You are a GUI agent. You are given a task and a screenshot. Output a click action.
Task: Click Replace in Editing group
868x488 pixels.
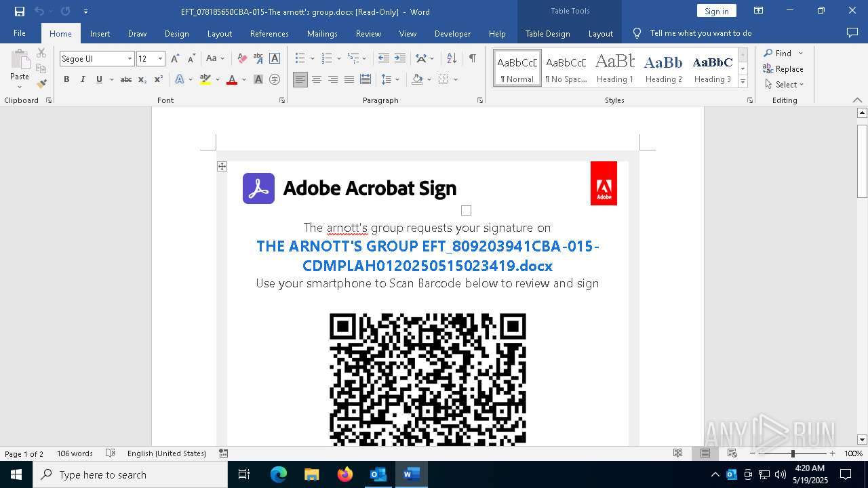coord(783,68)
